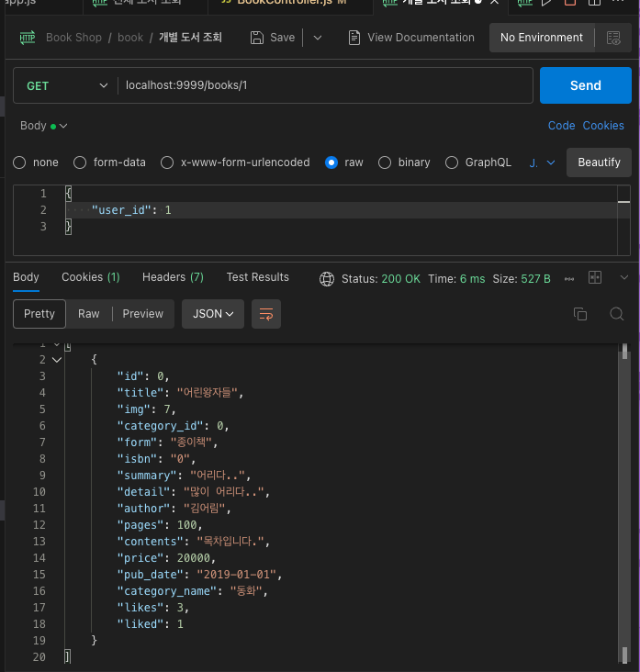Search the response with magnifier icon
The width and height of the screenshot is (640, 672).
pyautogui.click(x=617, y=314)
